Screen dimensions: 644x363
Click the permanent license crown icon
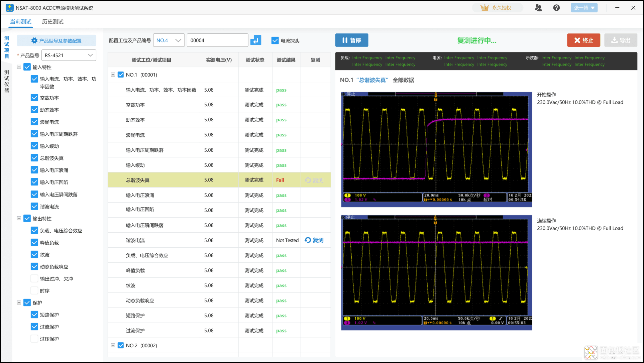coord(485,8)
